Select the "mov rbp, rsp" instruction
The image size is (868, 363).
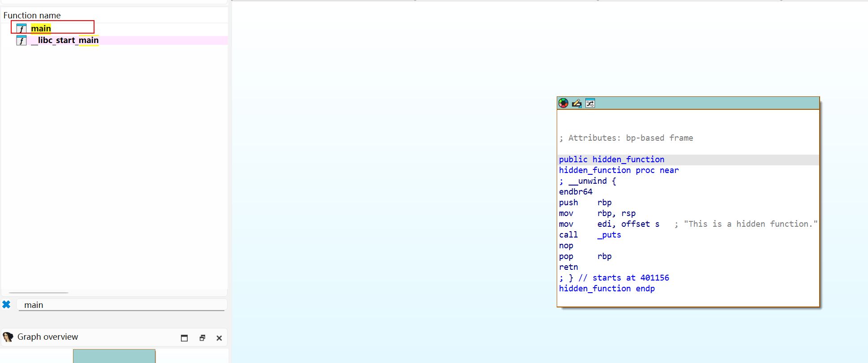(597, 213)
